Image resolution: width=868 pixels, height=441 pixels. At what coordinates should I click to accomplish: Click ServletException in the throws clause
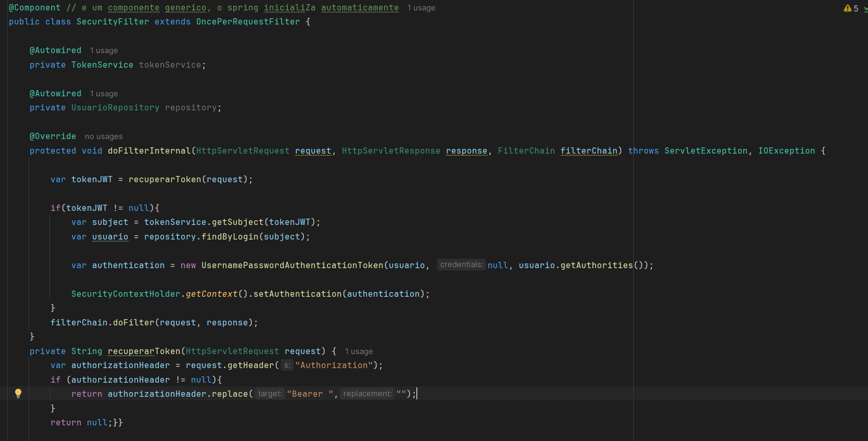706,151
